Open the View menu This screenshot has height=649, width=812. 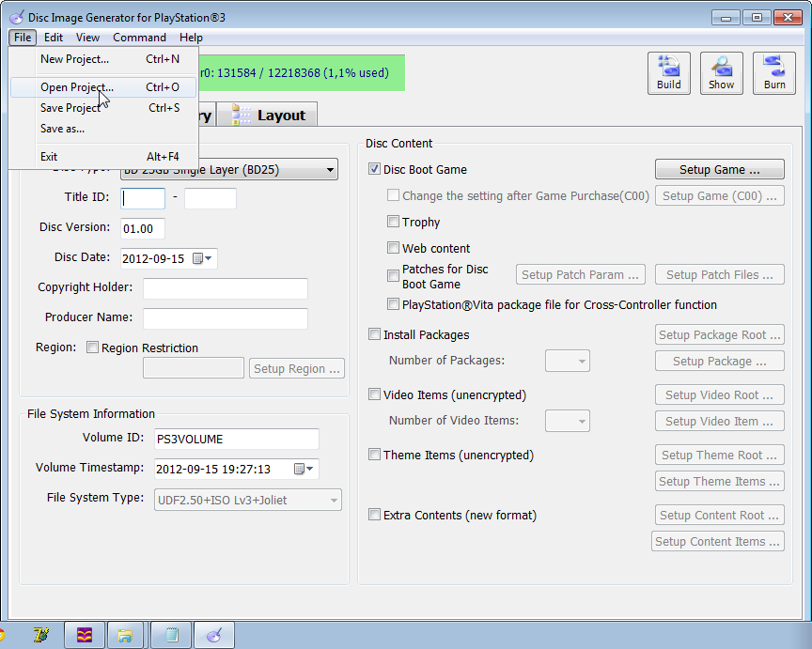tap(87, 38)
